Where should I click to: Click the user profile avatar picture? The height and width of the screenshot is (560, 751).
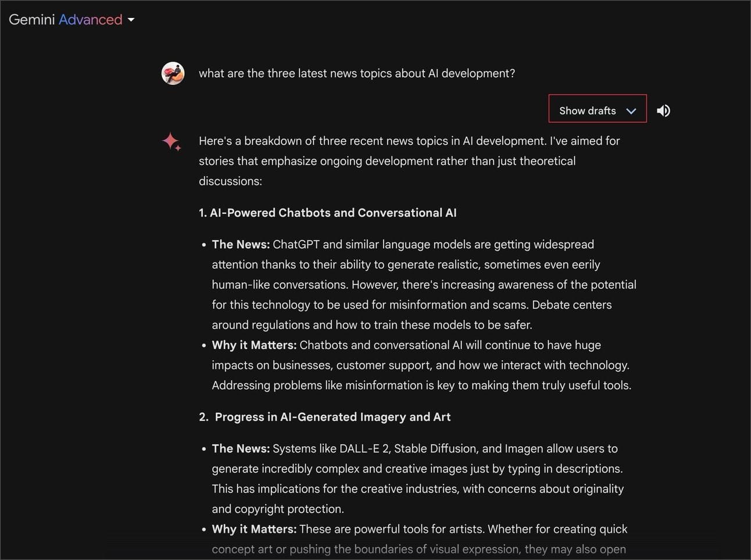tap(173, 74)
